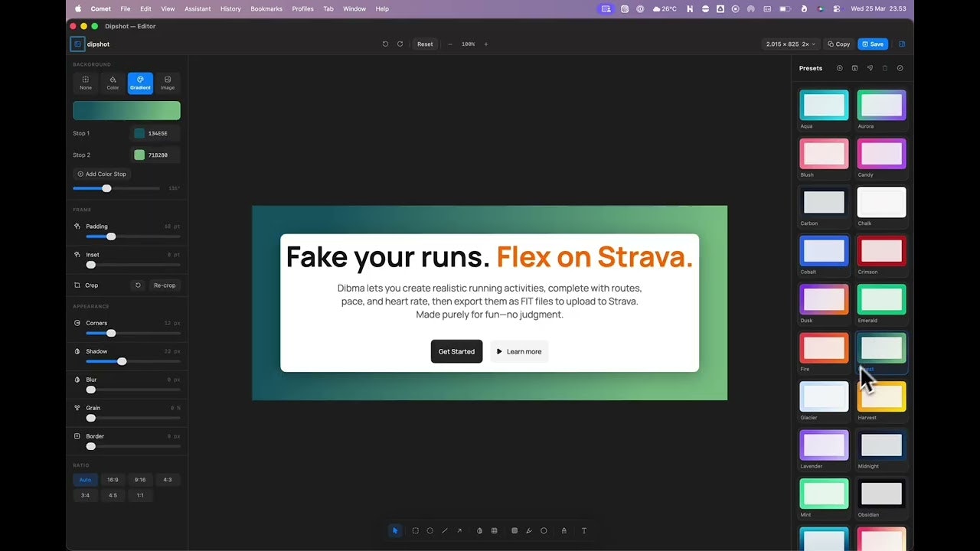
Task: Choose 4:3 aspect ratio
Action: [168, 480]
